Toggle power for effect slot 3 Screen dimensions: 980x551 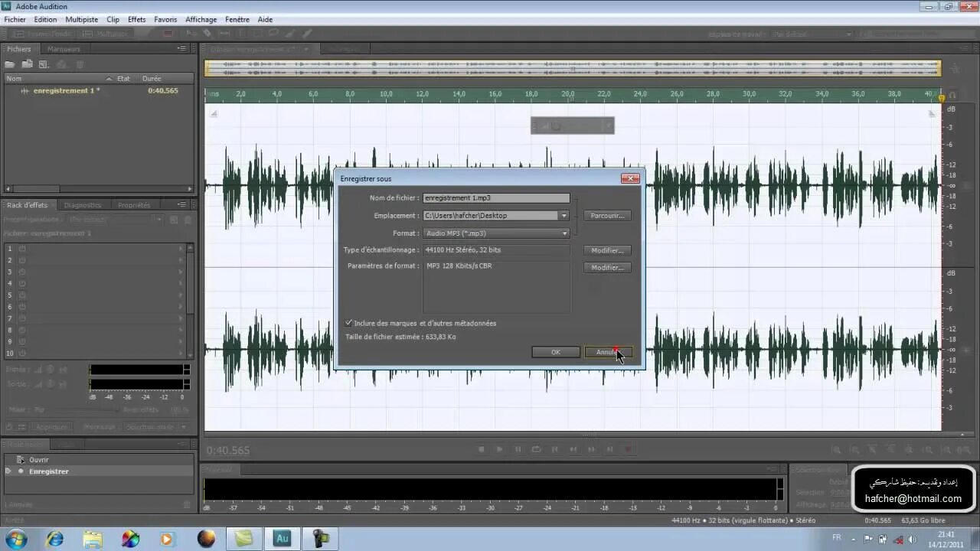coord(22,272)
